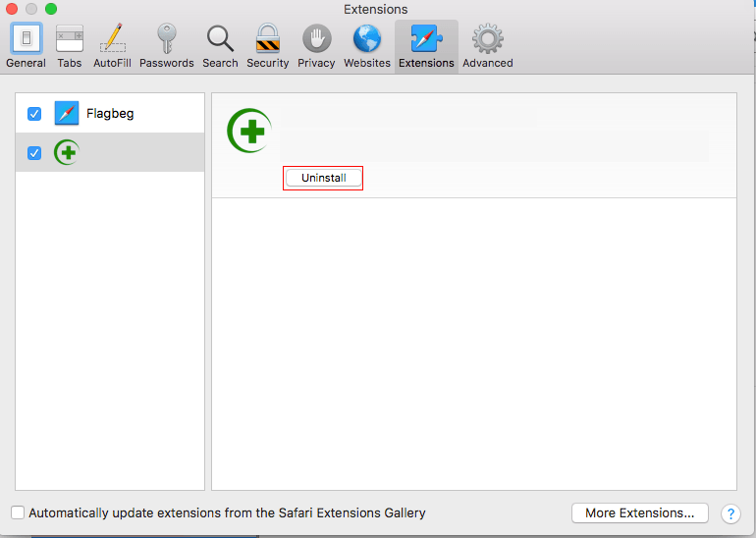The width and height of the screenshot is (756, 538).
Task: Open AutoFill preferences
Action: 112,46
